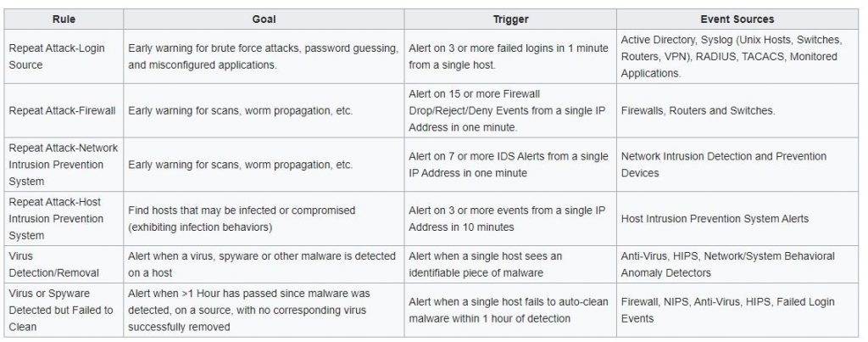Select the Repeat Attack-Firewall rule cell
868x342 pixels.
pos(64,111)
